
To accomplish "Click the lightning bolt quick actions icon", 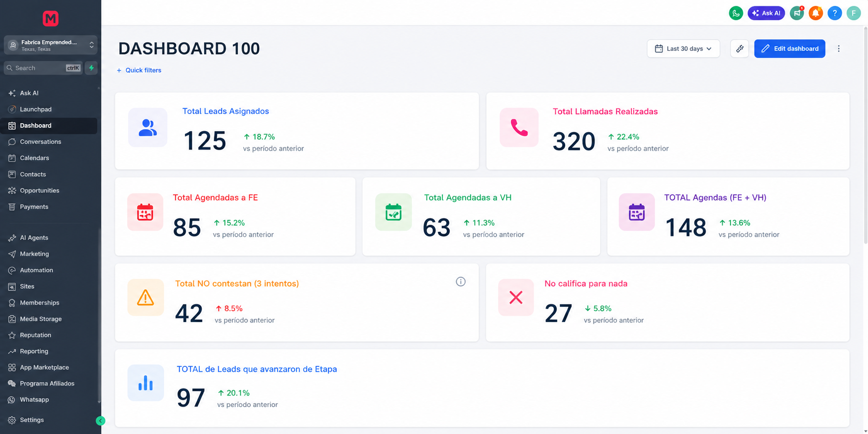I will pyautogui.click(x=91, y=68).
